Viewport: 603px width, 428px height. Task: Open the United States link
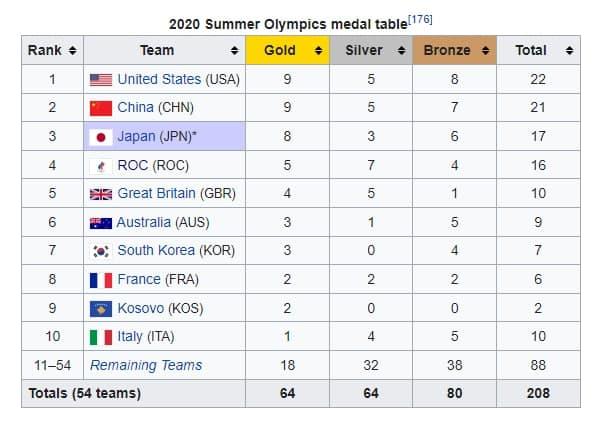159,79
